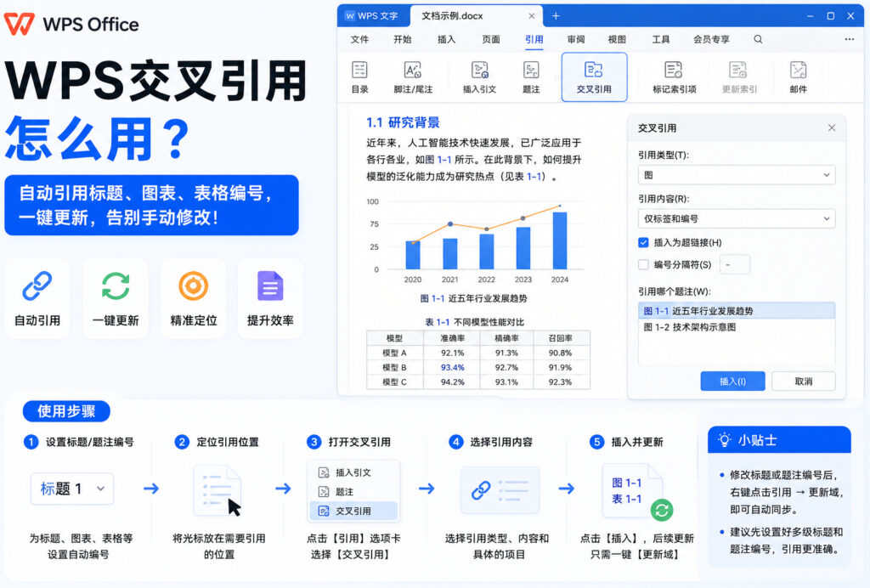Open the 引用内容 dropdown 仅标签和编号

[x=737, y=218]
